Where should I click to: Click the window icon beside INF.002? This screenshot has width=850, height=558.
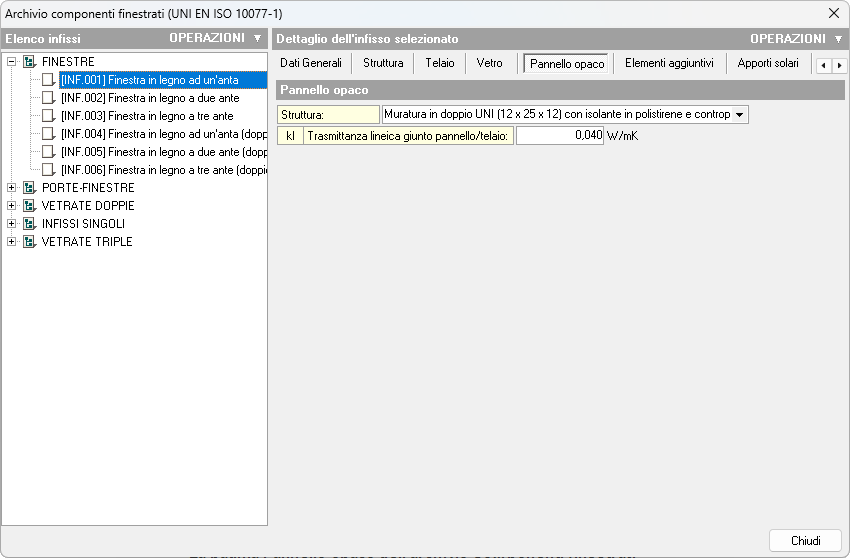pyautogui.click(x=49, y=98)
